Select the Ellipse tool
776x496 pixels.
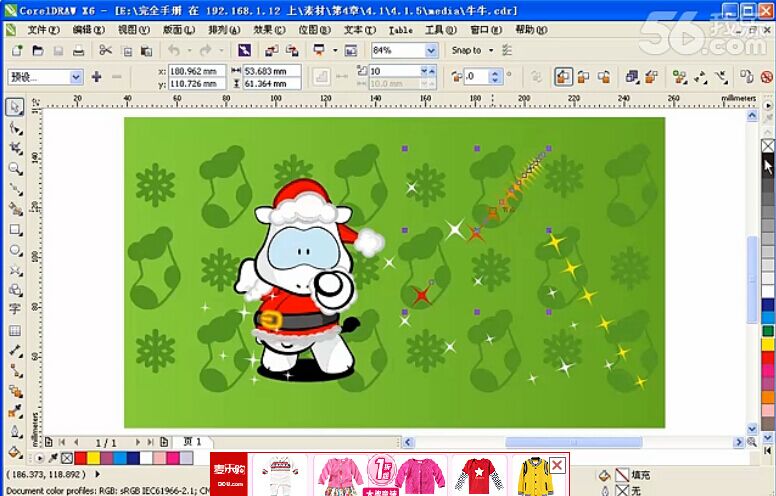(x=15, y=250)
